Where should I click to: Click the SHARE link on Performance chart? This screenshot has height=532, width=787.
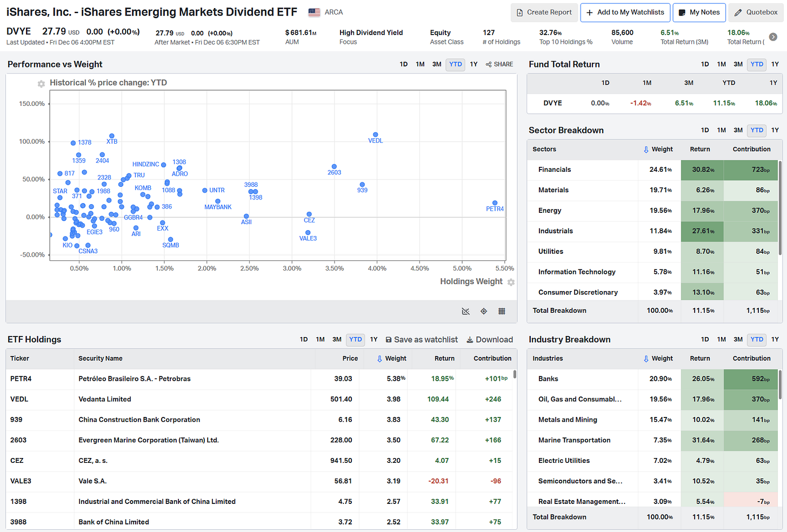point(499,64)
